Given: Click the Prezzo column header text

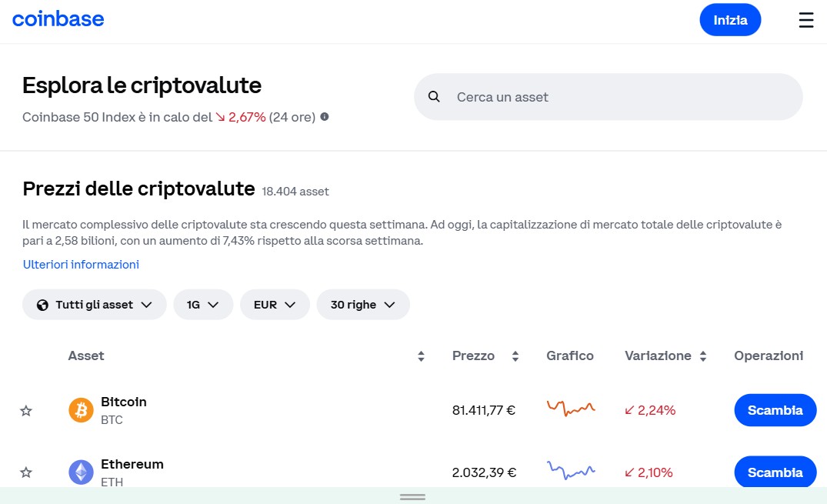Looking at the screenshot, I should click(x=473, y=355).
